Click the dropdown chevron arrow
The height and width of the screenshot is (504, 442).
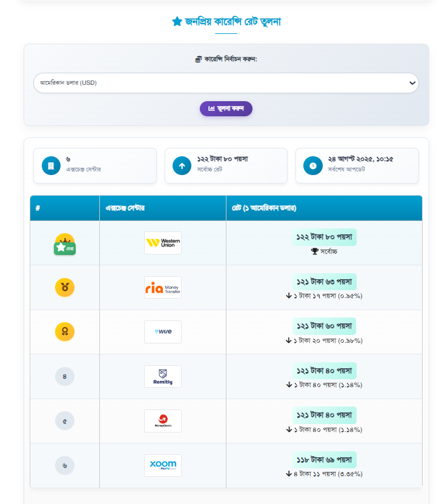click(412, 83)
